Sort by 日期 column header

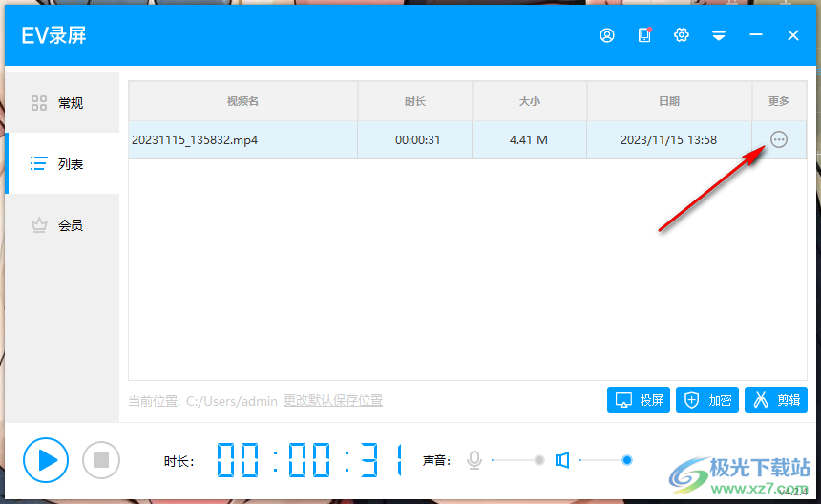(x=669, y=101)
